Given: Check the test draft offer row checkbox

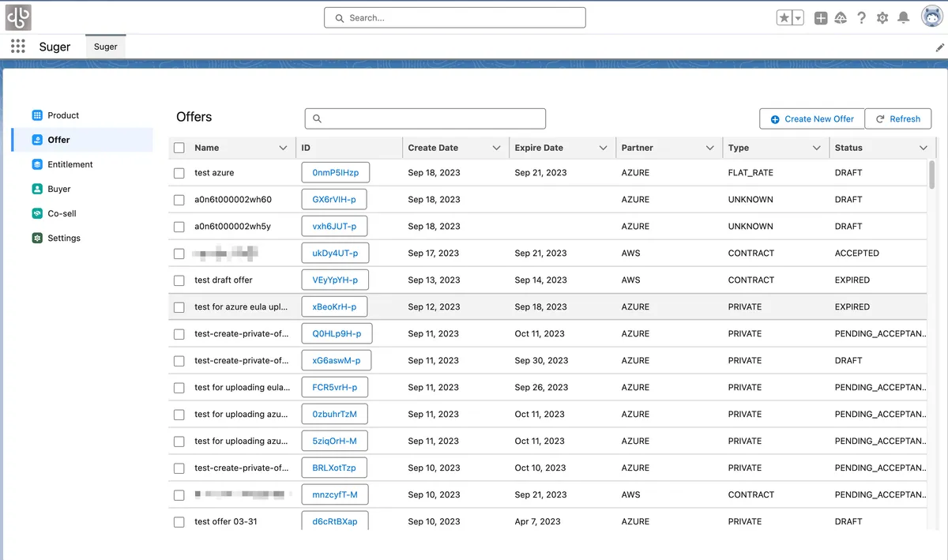Looking at the screenshot, I should click(179, 280).
